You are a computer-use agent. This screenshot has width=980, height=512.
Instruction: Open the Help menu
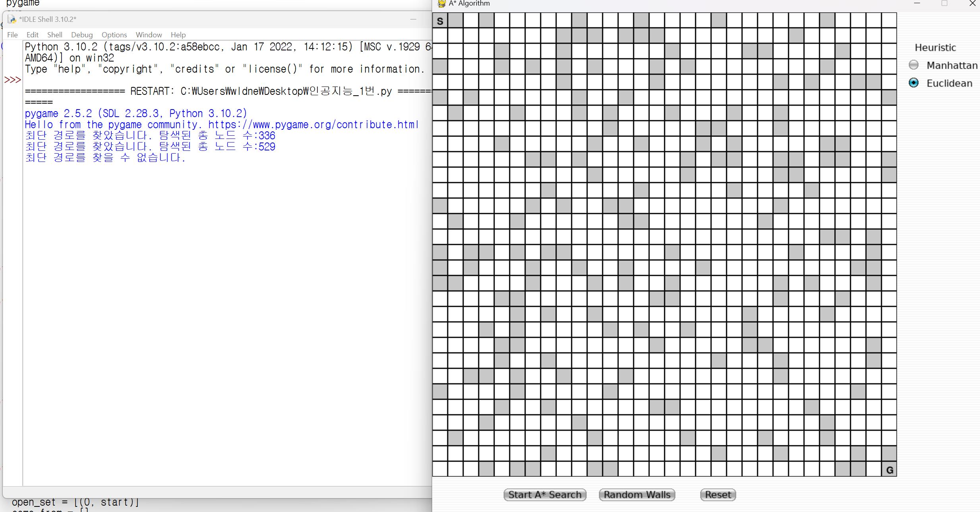(178, 35)
